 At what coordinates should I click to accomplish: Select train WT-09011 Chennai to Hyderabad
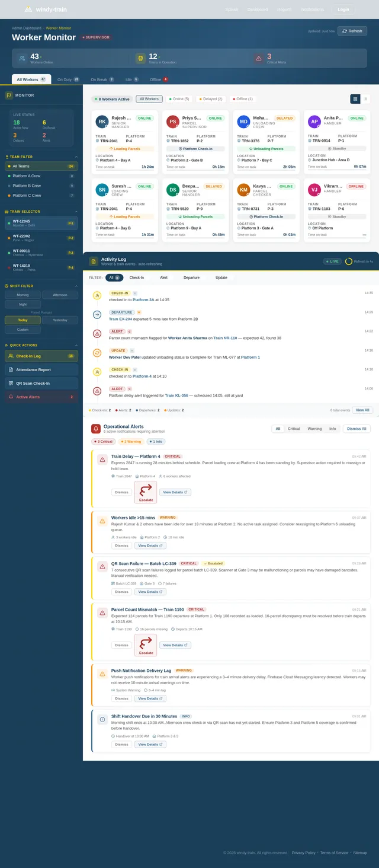coord(41,253)
